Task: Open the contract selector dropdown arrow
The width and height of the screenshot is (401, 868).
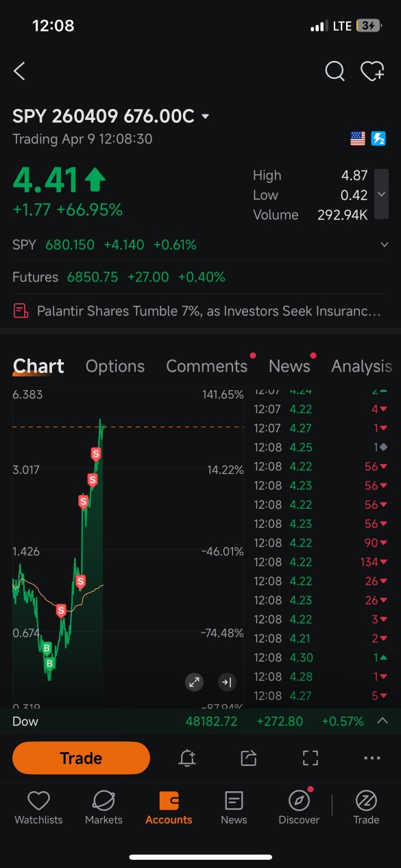Action: coord(205,117)
